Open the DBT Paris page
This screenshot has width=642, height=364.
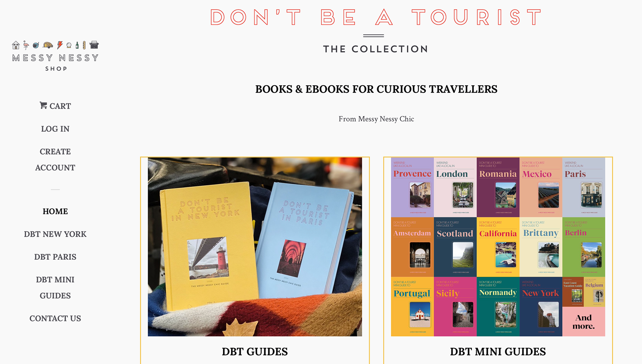coord(55,257)
